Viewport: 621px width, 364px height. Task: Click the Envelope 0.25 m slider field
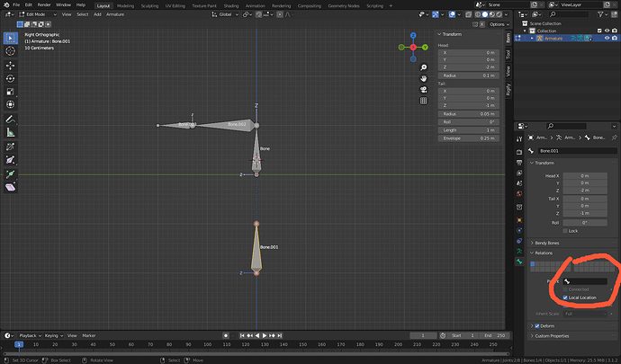(469, 138)
